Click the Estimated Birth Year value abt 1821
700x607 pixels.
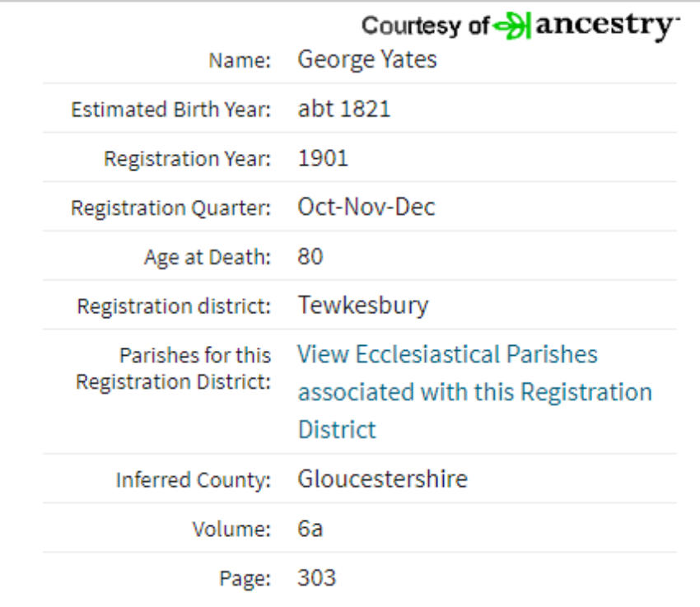coord(344,109)
